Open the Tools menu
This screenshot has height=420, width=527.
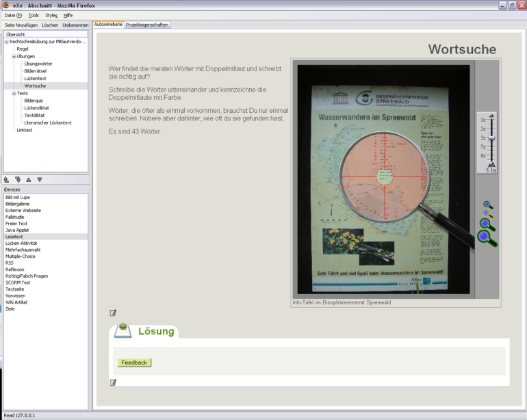click(34, 16)
